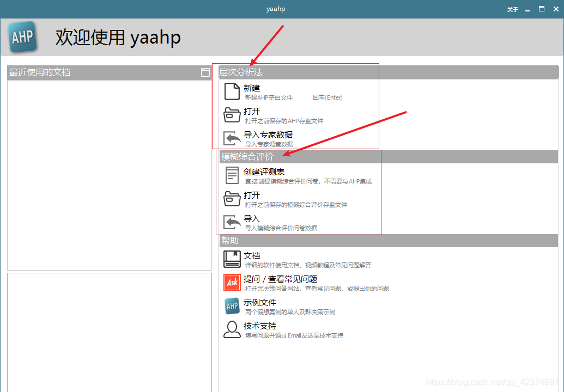The width and height of the screenshot is (564, 392).
Task: Click the import arrow icon for 导入模糊综合评价问卷数据
Action: 232,222
